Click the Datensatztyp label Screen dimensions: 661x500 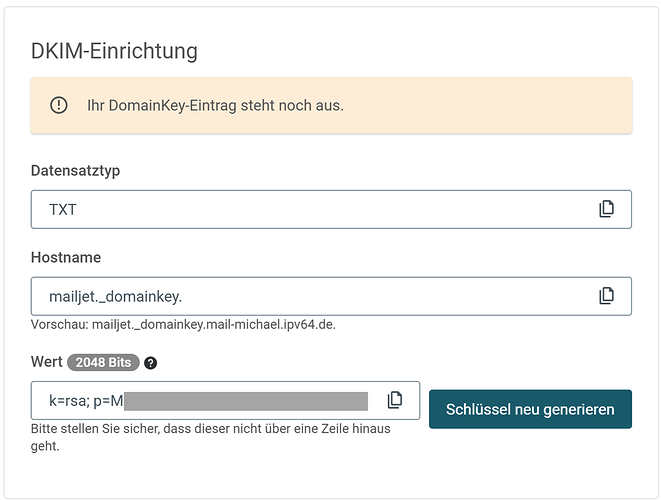coord(76,171)
